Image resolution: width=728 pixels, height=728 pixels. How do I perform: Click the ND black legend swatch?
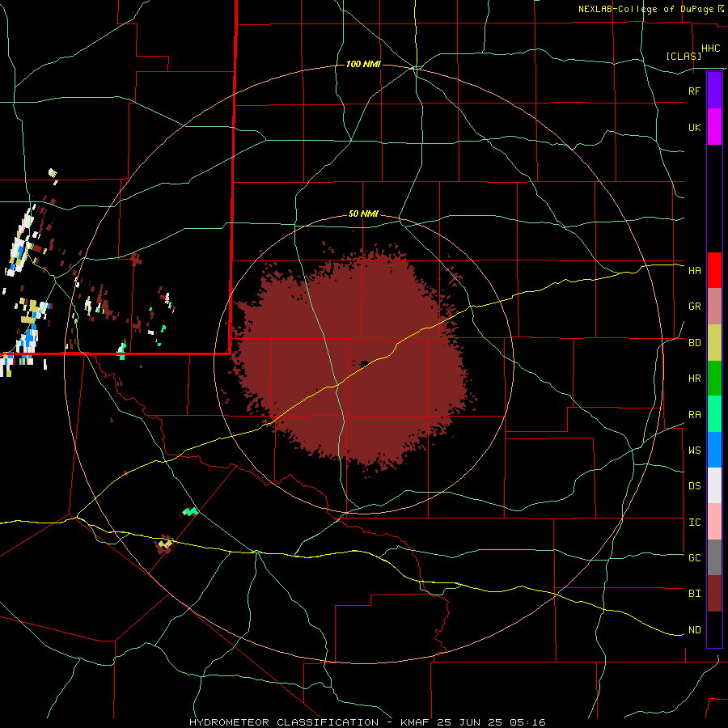714,629
